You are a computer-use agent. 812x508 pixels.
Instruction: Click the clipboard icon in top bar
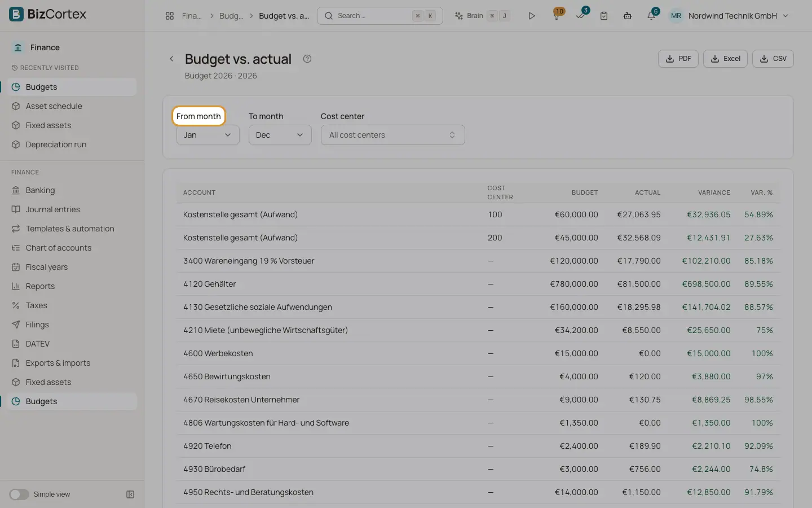[x=604, y=16]
